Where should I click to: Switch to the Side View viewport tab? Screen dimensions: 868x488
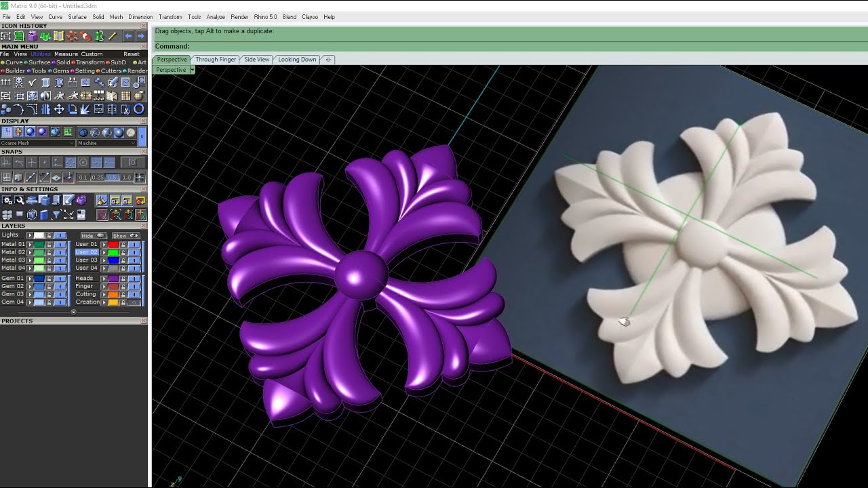tap(257, 60)
